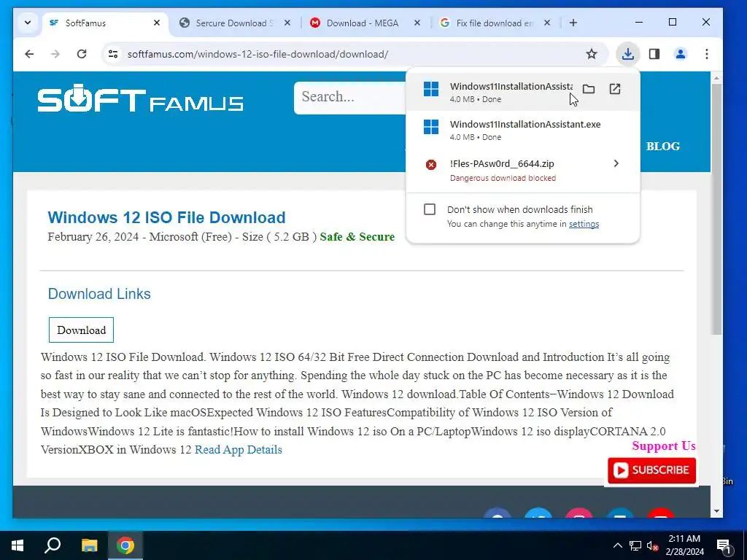This screenshot has width=747, height=560.
Task: Click the Support Us text
Action: coord(664,446)
